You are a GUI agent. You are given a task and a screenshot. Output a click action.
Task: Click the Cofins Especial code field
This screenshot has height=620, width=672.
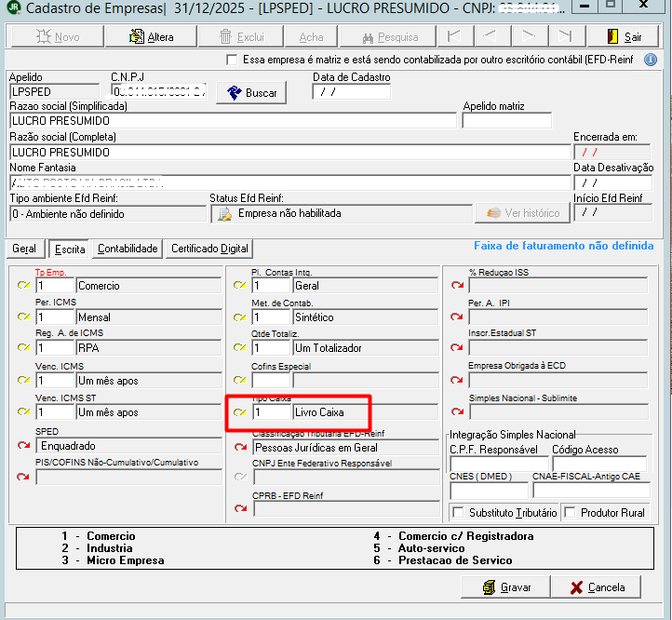(x=271, y=380)
